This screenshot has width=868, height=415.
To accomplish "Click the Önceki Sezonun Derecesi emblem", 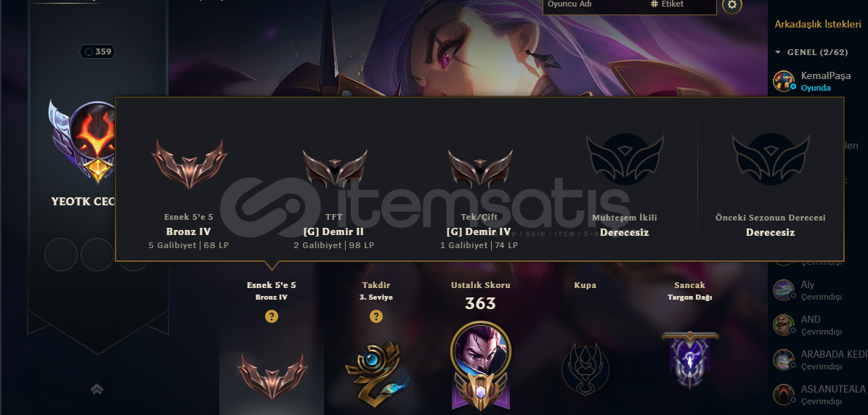I will pos(771,159).
